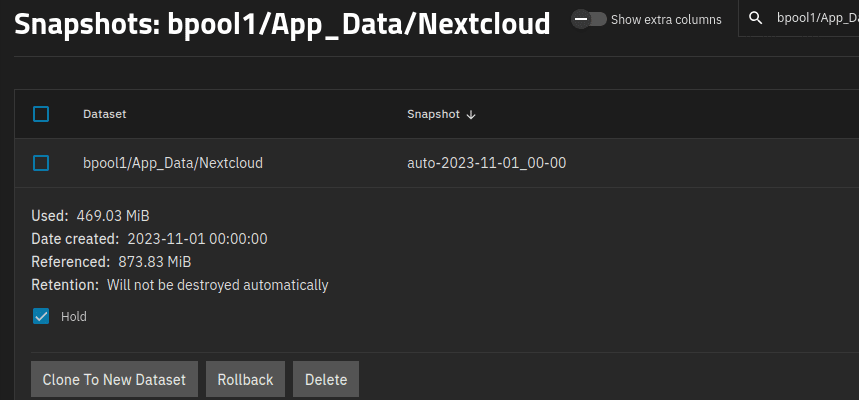Click the Hold label text
The width and height of the screenshot is (859, 400).
point(74,316)
